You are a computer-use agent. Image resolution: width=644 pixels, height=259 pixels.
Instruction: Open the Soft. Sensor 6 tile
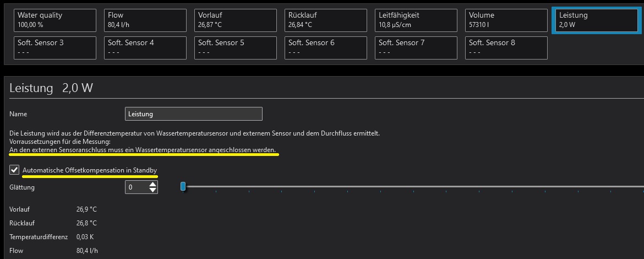click(326, 48)
